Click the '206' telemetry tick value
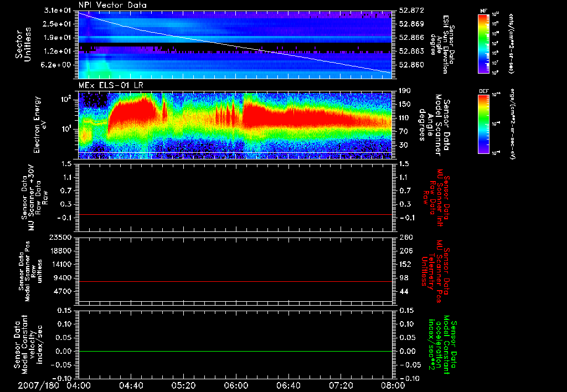The height and width of the screenshot is (392, 567). (x=405, y=251)
